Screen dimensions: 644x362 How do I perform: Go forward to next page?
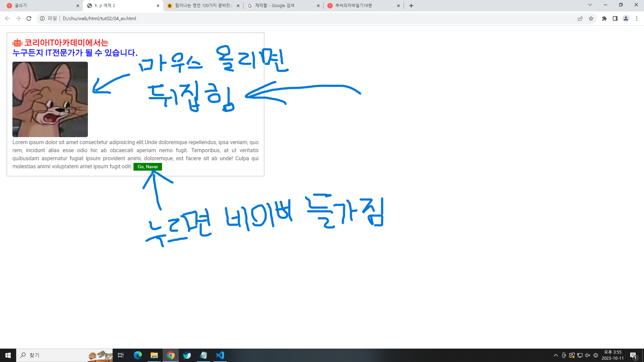18,18
